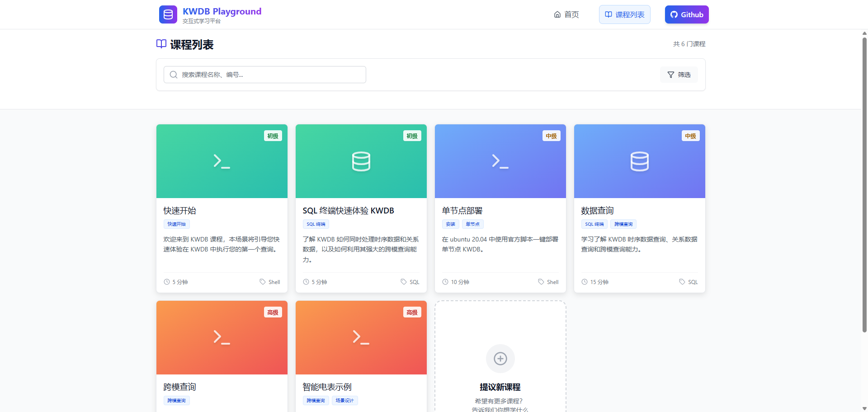Image resolution: width=868 pixels, height=412 pixels.
Task: Click the SQL tag icon on 数据查询 card
Action: coord(682,282)
